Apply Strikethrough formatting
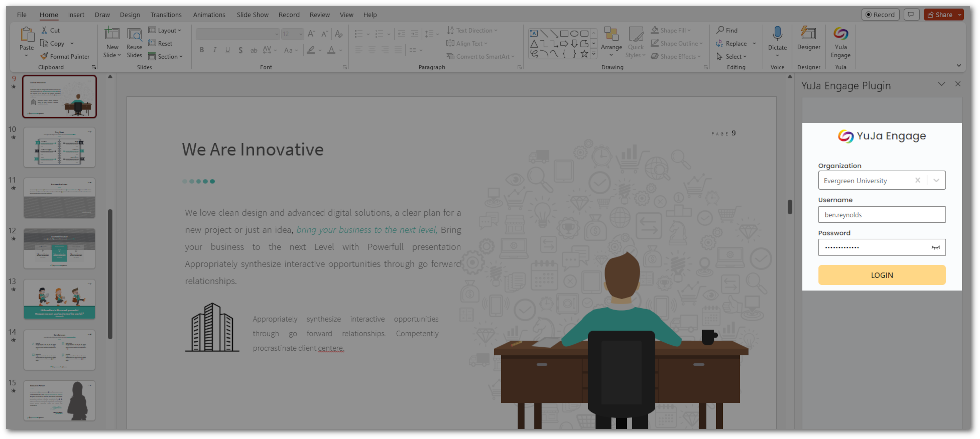This screenshot has width=980, height=439. pyautogui.click(x=254, y=50)
